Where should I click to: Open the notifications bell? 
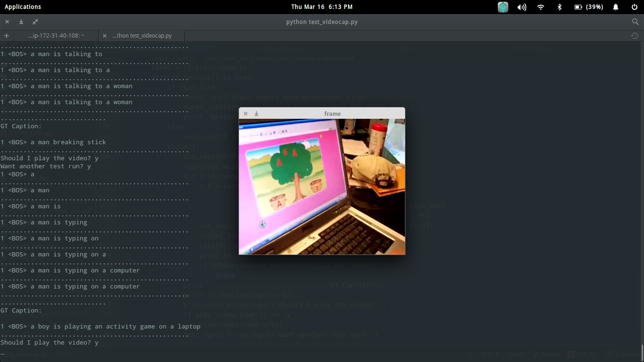(x=616, y=7)
